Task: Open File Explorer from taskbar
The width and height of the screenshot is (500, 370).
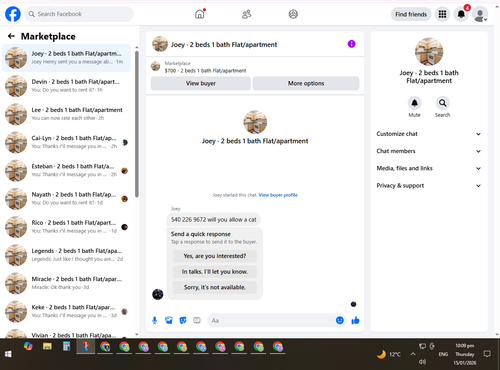Action: [47, 347]
